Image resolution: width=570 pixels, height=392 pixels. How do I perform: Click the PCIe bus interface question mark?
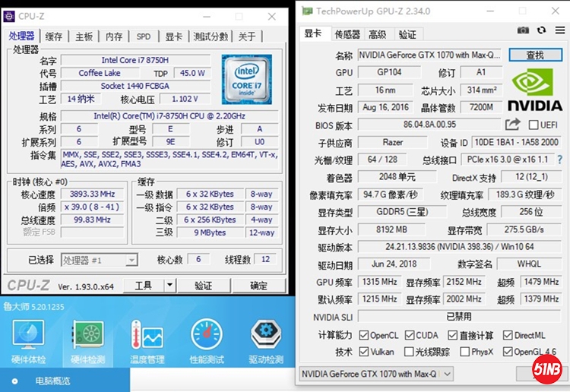point(559,160)
